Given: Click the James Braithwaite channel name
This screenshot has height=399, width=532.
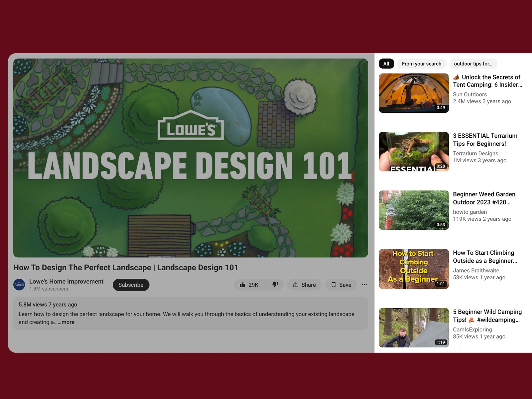Looking at the screenshot, I should [476, 270].
